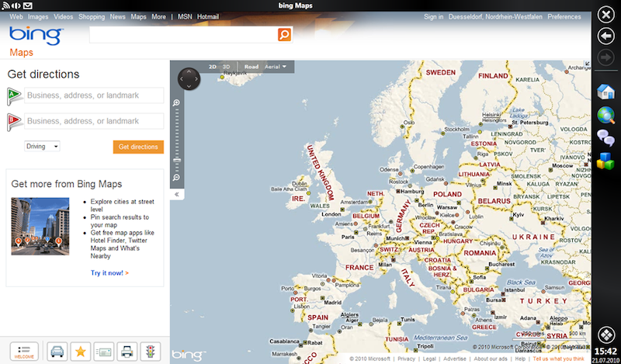Select the Road map view
The image size is (621, 364).
[x=251, y=68]
